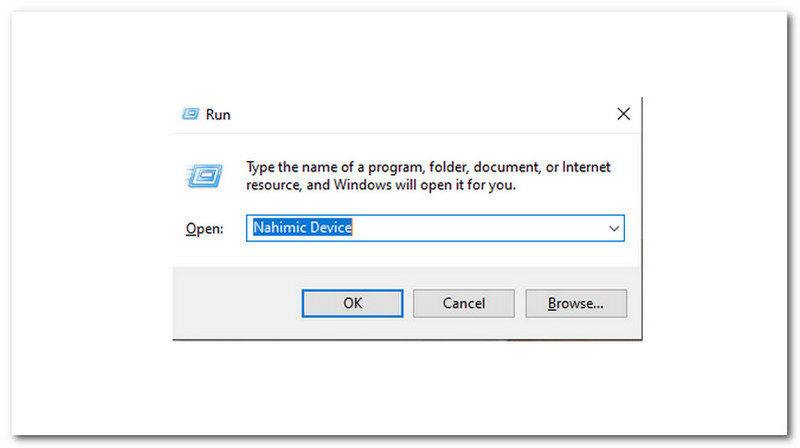This screenshot has width=800, height=448.
Task: Click the Run icon in the title bar
Action: coord(191,114)
